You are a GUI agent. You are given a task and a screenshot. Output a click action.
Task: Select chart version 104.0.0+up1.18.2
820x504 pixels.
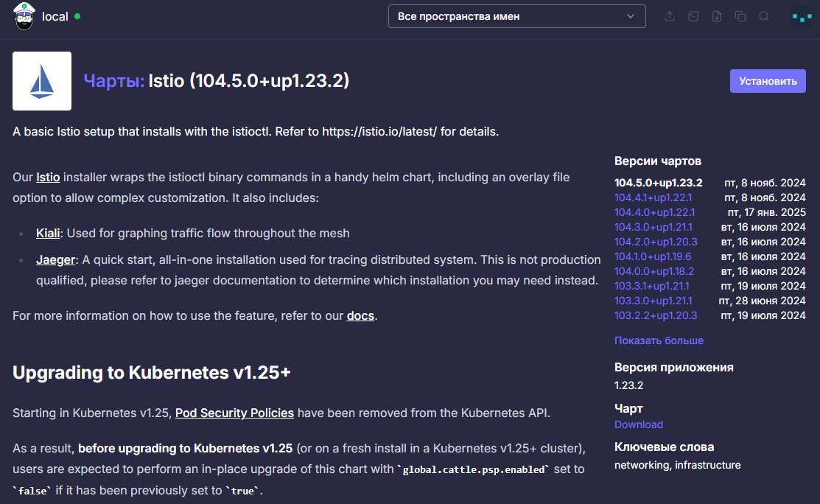point(654,271)
